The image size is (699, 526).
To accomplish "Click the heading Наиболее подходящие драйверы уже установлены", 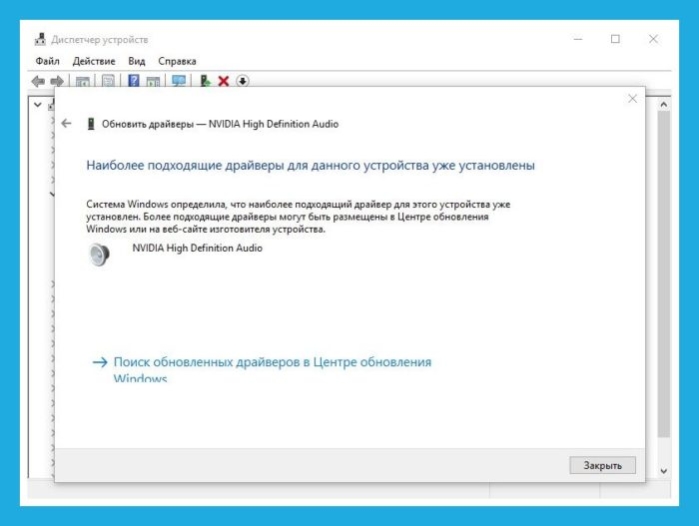I will tap(310, 165).
